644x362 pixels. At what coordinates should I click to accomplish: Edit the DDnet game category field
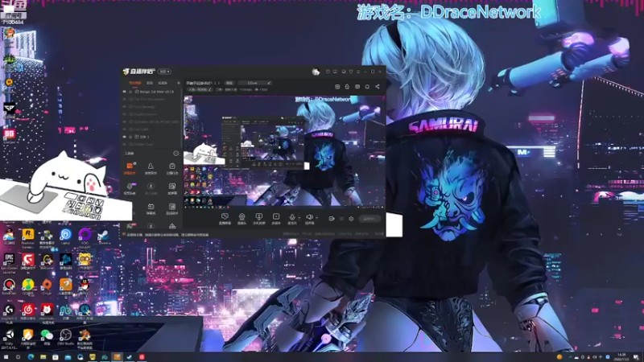[x=254, y=83]
